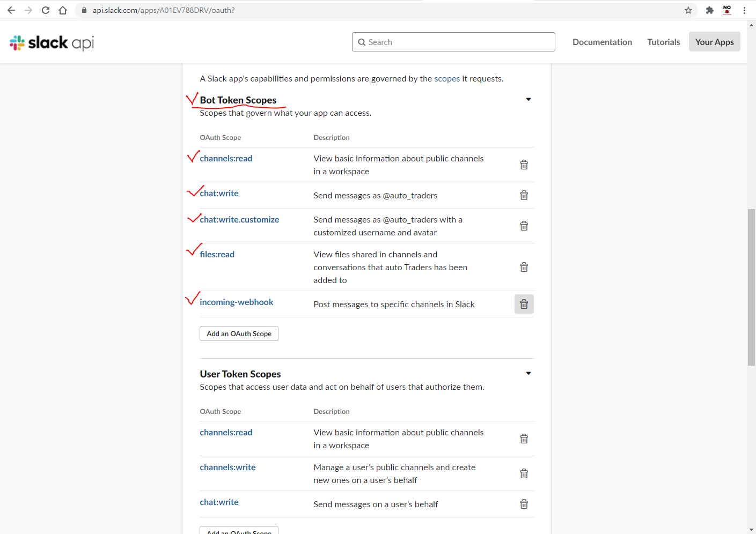Go to Your Apps
Viewport: 756px width, 534px height.
coord(715,42)
